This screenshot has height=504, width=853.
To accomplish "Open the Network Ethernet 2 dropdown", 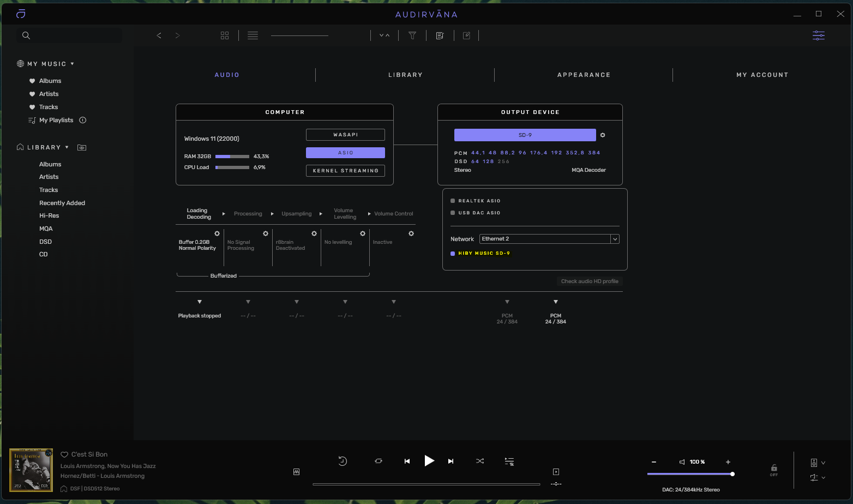I will pos(549,239).
